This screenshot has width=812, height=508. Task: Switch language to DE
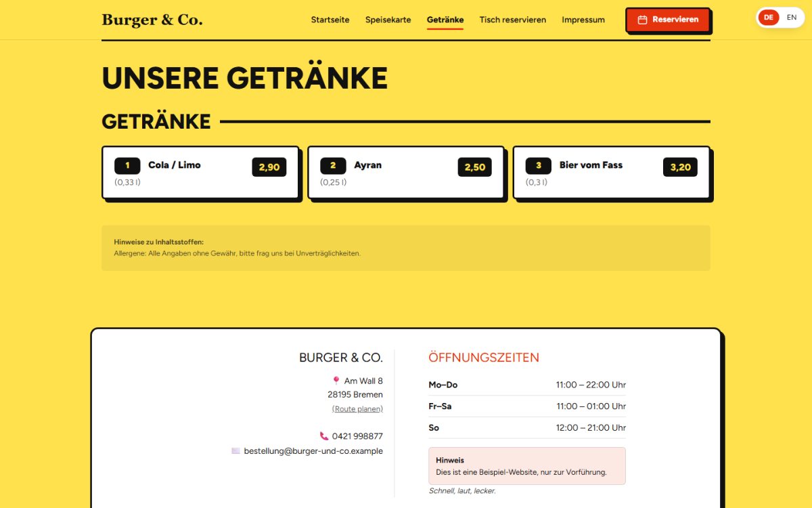pos(769,18)
